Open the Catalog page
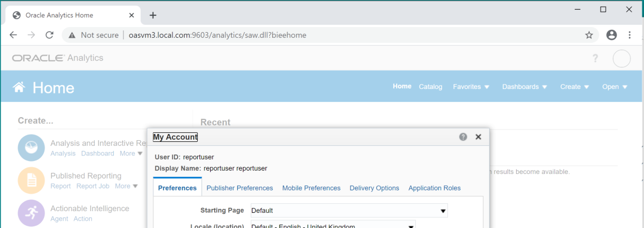 pos(430,87)
